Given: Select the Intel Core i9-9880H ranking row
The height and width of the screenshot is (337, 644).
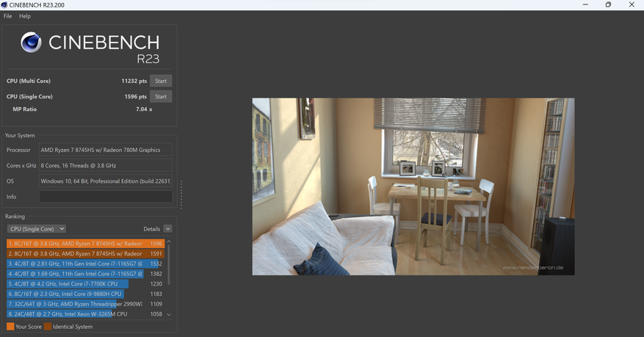Looking at the screenshot, I should pyautogui.click(x=85, y=294).
